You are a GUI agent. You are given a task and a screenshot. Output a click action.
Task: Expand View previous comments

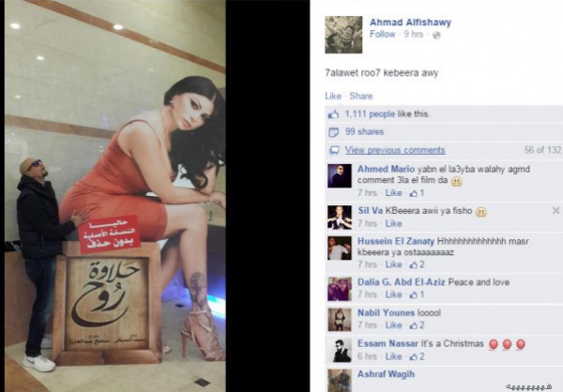pos(395,150)
